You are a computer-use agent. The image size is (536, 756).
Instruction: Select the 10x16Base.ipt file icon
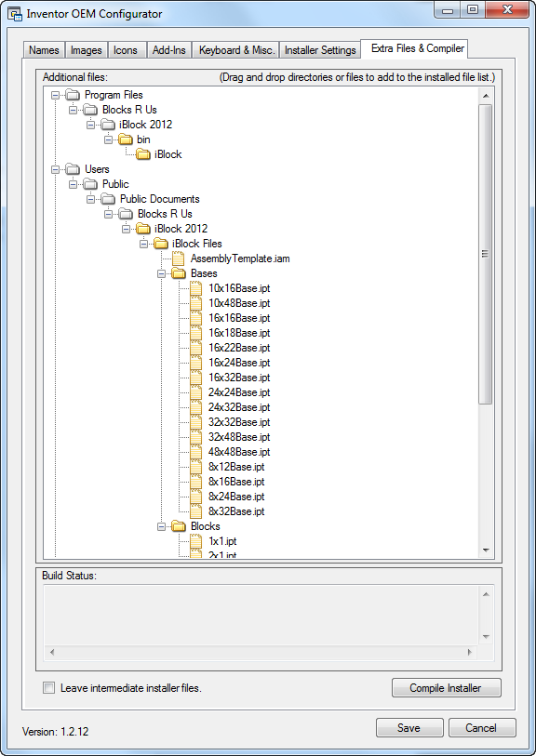point(195,288)
